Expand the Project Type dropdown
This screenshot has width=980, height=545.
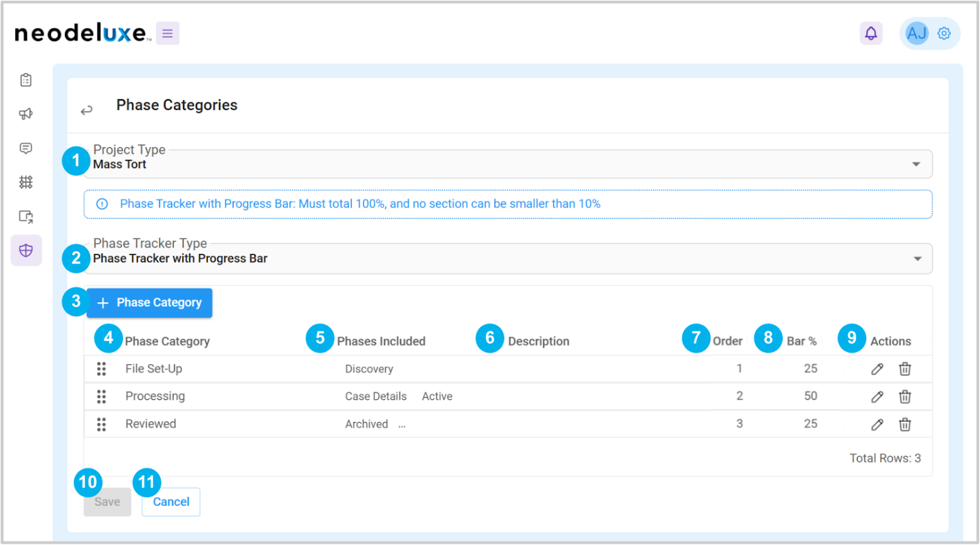click(916, 164)
